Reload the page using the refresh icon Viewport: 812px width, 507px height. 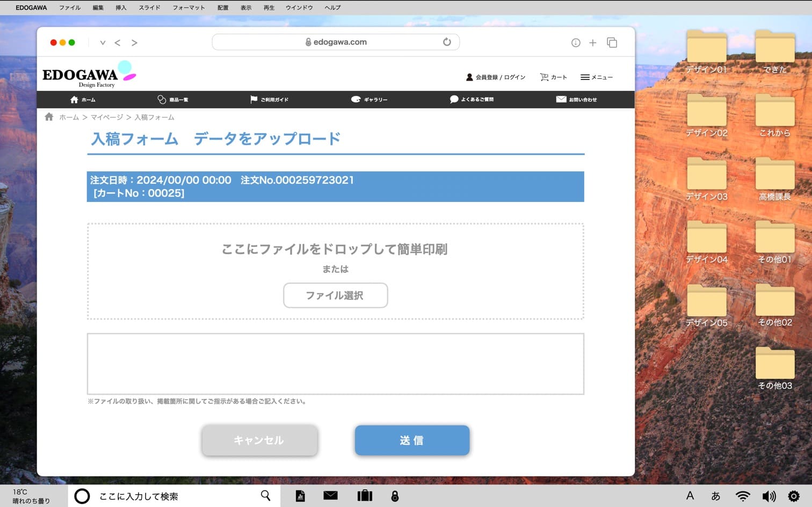click(447, 42)
